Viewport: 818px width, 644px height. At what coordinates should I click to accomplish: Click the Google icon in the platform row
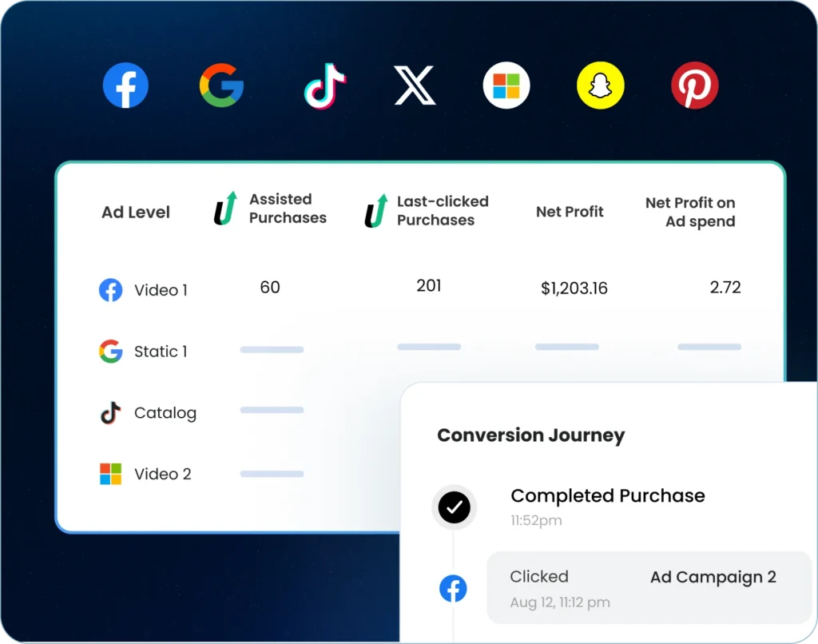click(220, 85)
